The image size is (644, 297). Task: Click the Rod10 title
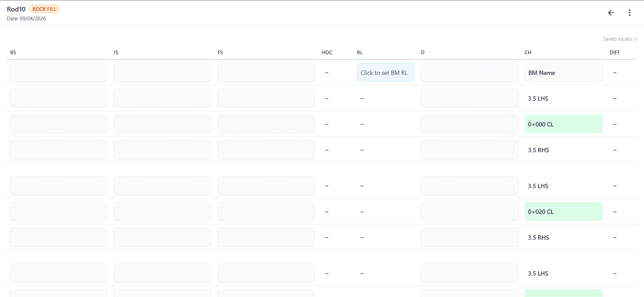coord(16,9)
